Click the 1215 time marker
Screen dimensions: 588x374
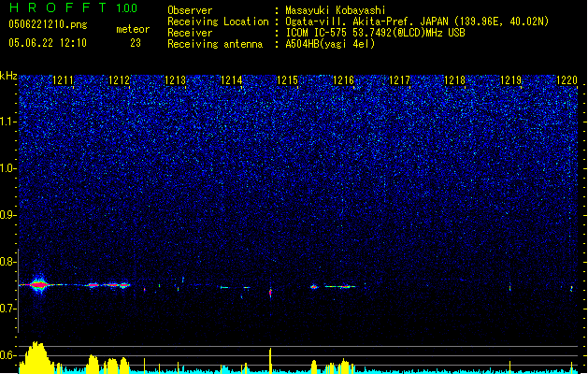click(x=287, y=80)
